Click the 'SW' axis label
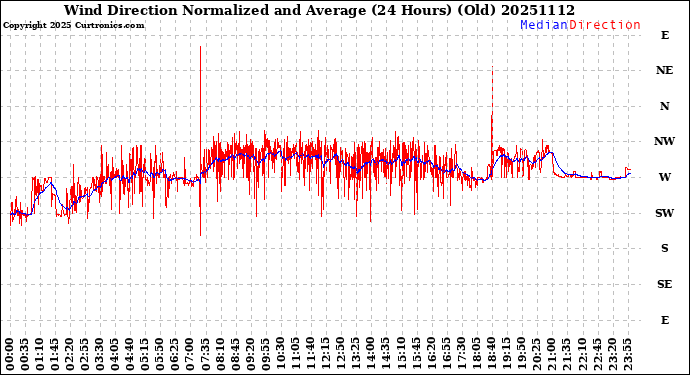690x375 pixels. [664, 213]
